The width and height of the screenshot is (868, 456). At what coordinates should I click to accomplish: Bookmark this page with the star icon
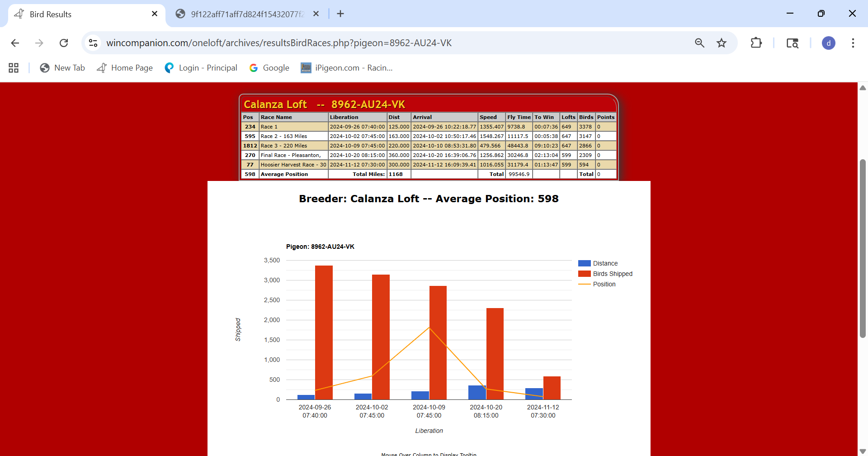click(x=722, y=43)
